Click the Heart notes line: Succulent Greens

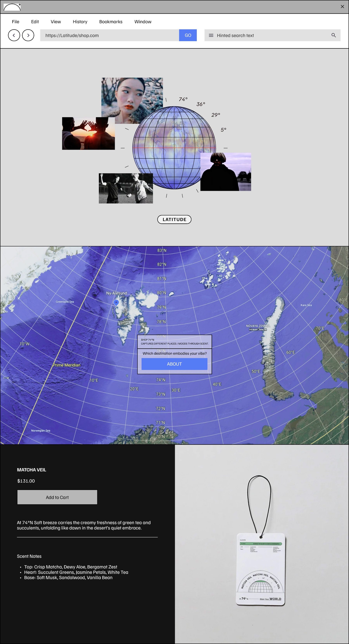point(76,572)
